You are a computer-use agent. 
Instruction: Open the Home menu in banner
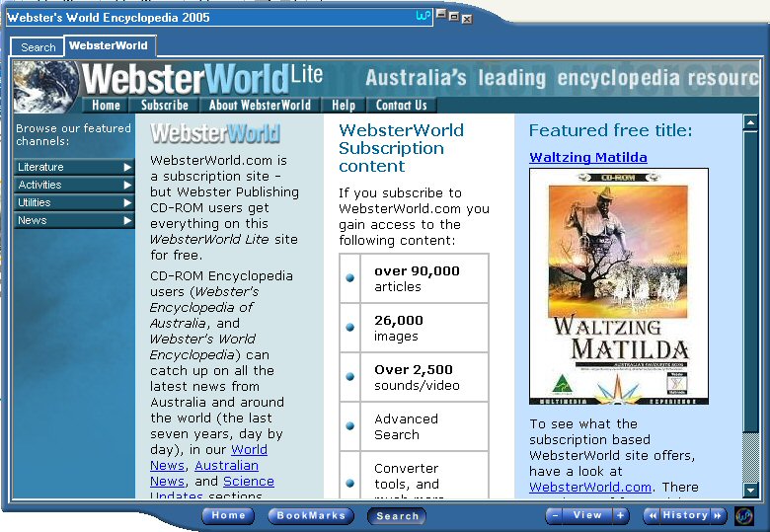point(106,105)
